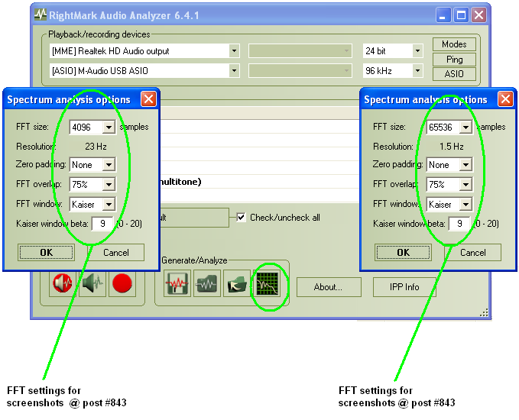The height and width of the screenshot is (420, 519).
Task: Expand FFT size dropdown showing 65536
Action: point(465,128)
